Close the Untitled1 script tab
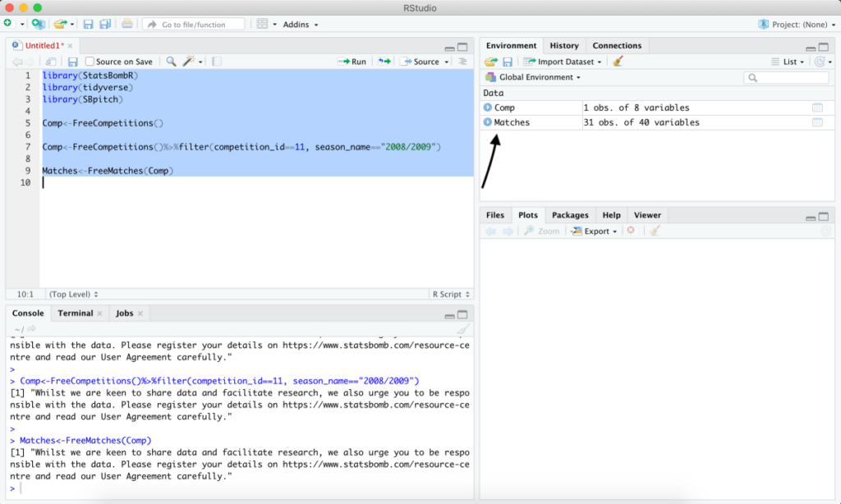841x504 pixels. pyautogui.click(x=71, y=46)
